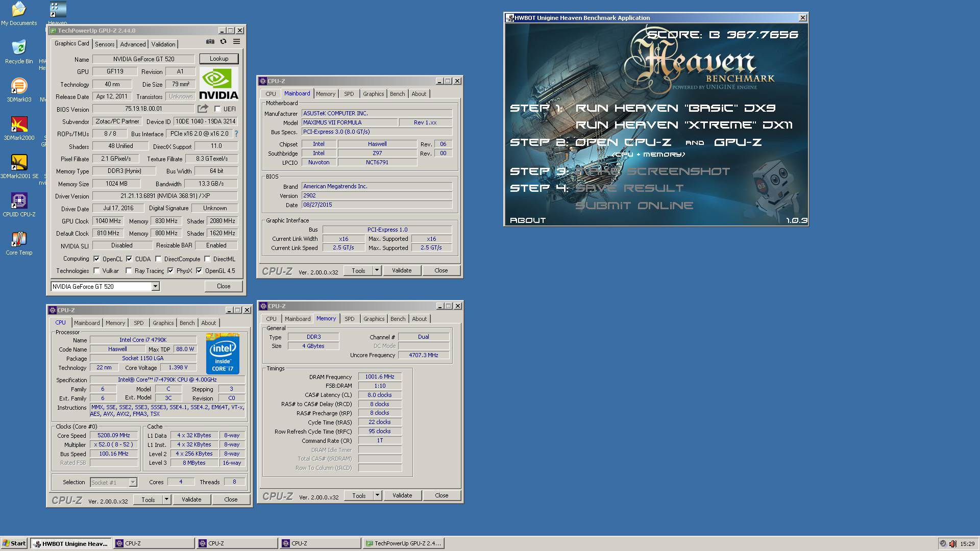This screenshot has width=980, height=551.
Task: Toggle Ray Tracing checkbox
Action: click(x=129, y=271)
